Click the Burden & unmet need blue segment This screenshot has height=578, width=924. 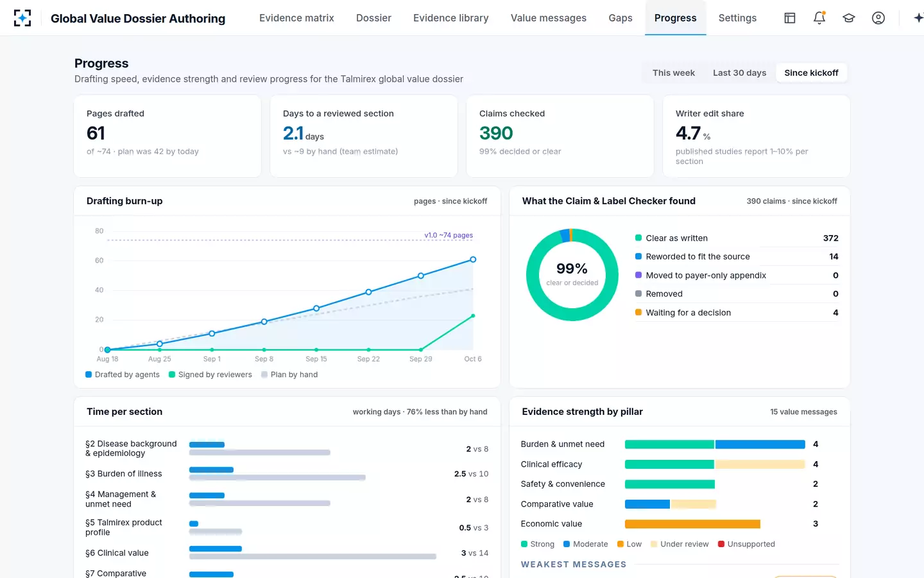pos(760,444)
